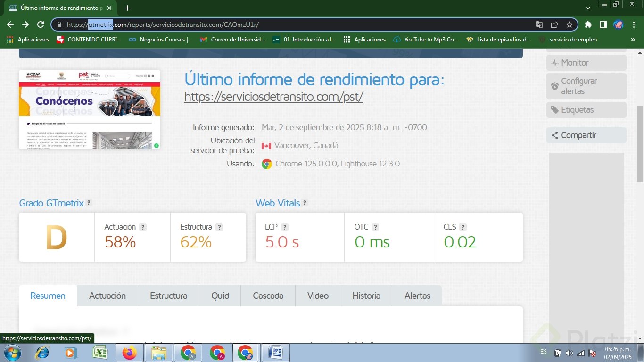
Task: Select the Último informe de rendimiento browser tab
Action: click(x=61, y=8)
